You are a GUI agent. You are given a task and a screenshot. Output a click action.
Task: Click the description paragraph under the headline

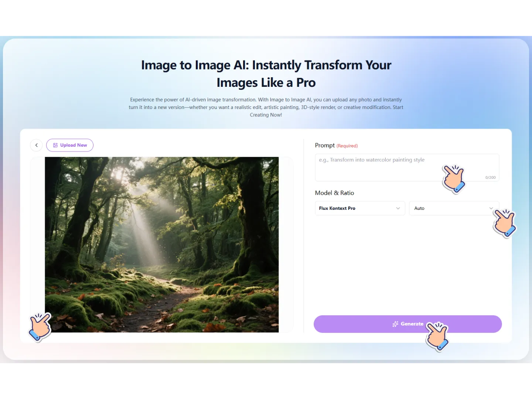click(266, 107)
